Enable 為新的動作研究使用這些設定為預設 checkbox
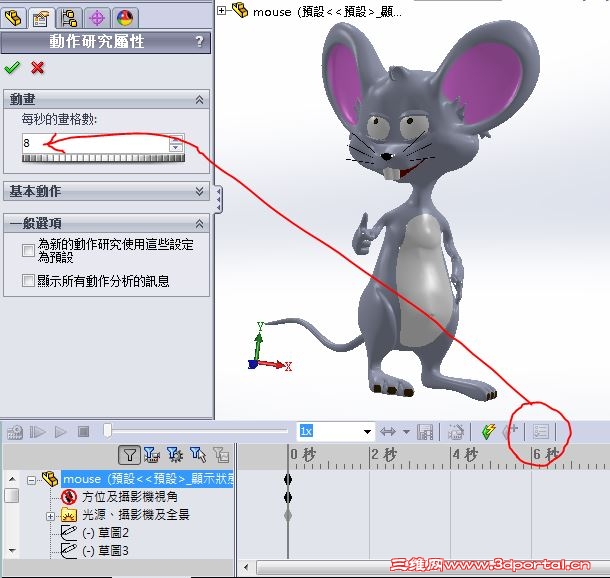Screen dimensions: 610x578 click(x=28, y=250)
